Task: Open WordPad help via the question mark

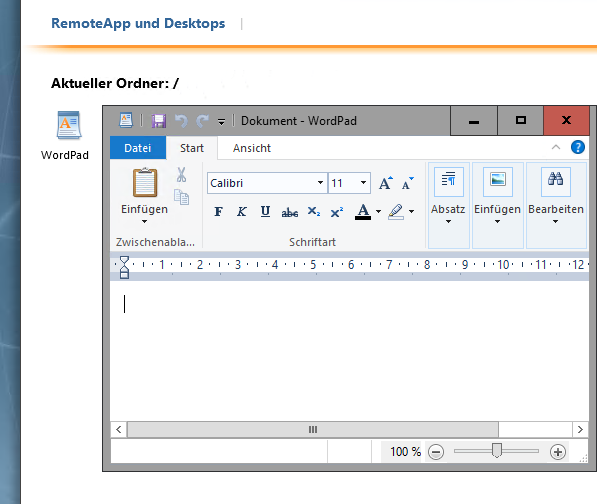Action: (x=578, y=147)
